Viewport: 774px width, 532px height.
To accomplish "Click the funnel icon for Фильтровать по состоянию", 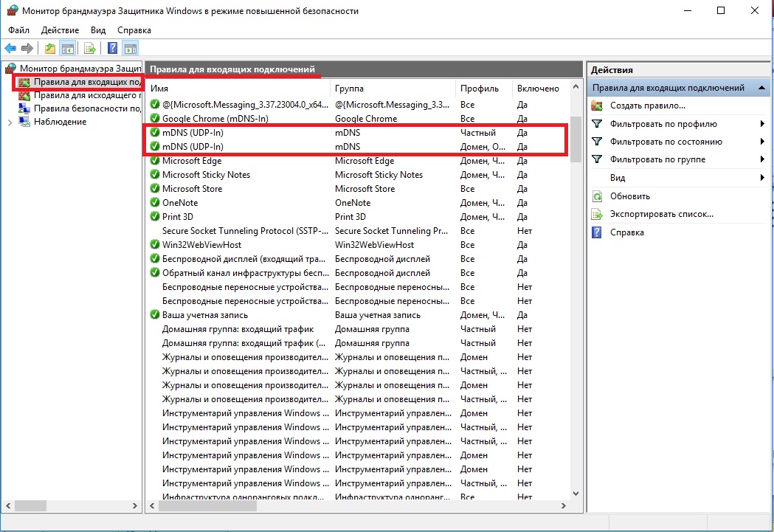I will click(x=597, y=142).
